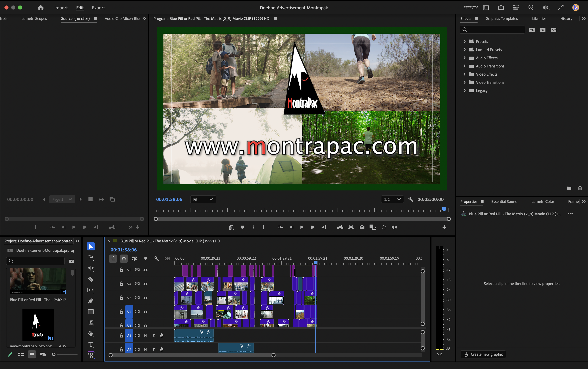Image resolution: width=588 pixels, height=369 pixels.
Task: Switch to Essential Sound tab
Action: pyautogui.click(x=504, y=201)
